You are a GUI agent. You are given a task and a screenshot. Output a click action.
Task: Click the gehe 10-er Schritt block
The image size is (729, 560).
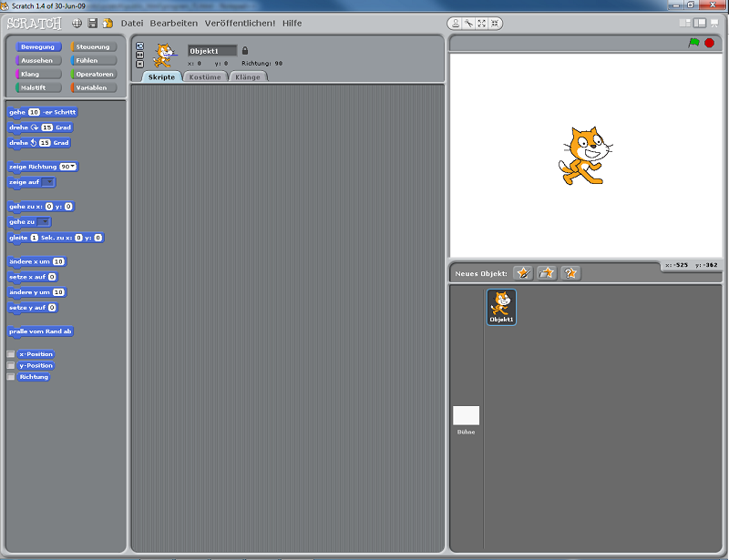(42, 112)
